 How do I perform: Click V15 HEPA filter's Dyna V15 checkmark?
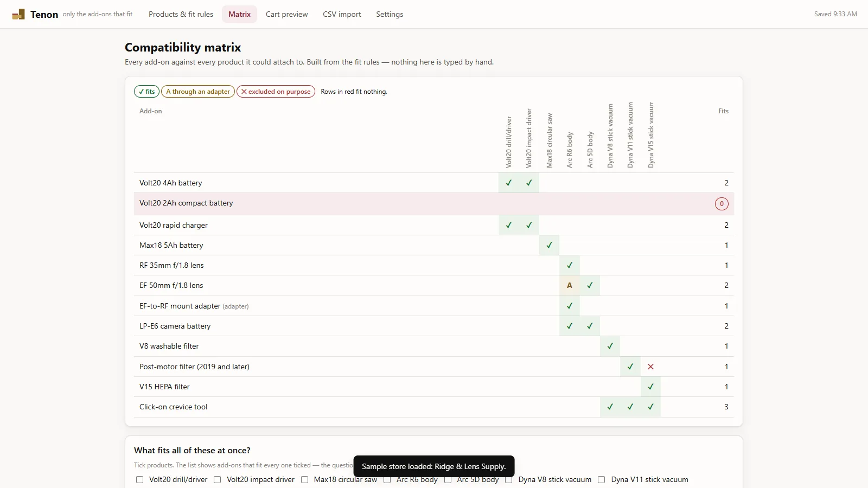(x=650, y=387)
